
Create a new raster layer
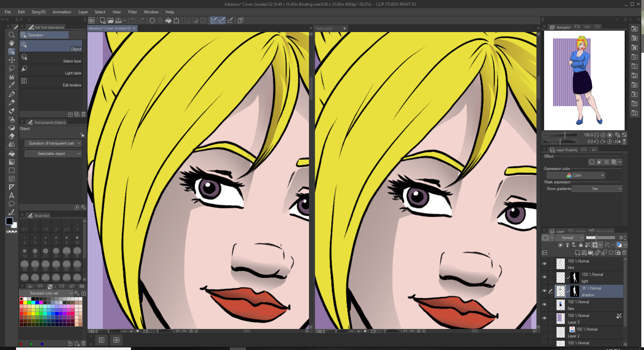pyautogui.click(x=578, y=252)
